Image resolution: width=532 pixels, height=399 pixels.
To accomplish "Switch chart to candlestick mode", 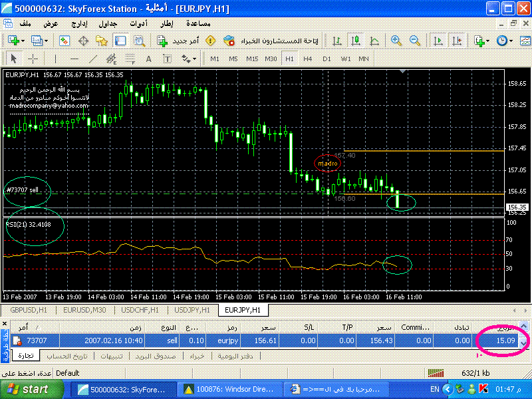I will coord(355,41).
